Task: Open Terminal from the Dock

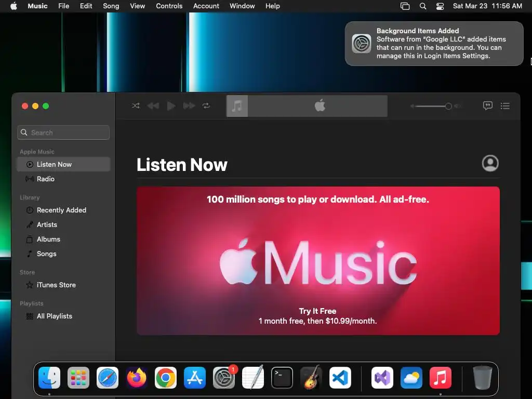Action: click(282, 378)
